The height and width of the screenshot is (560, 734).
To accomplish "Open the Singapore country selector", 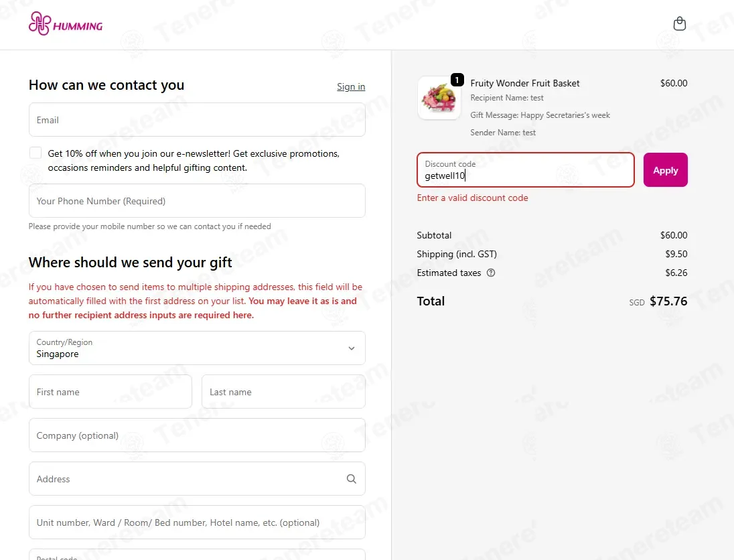I will point(197,348).
